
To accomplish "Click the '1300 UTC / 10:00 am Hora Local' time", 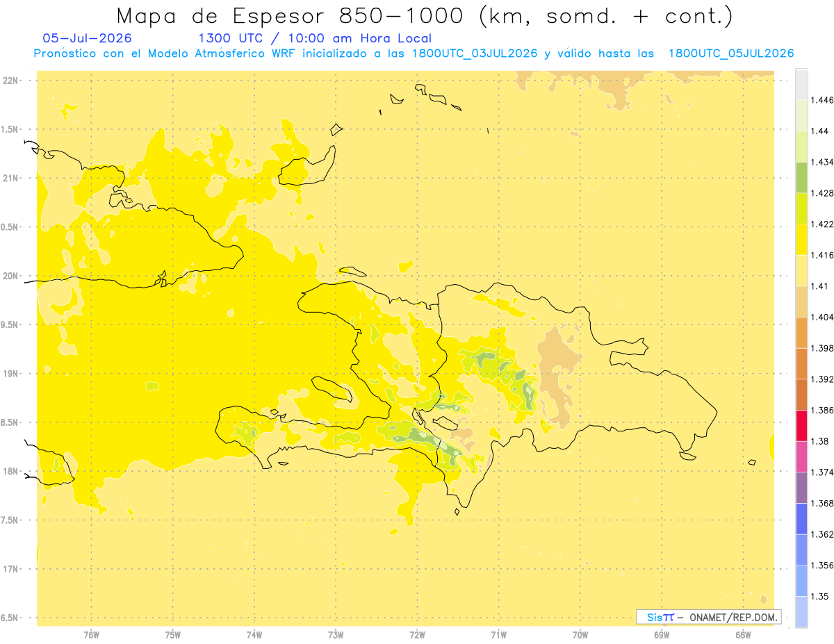I will (315, 39).
